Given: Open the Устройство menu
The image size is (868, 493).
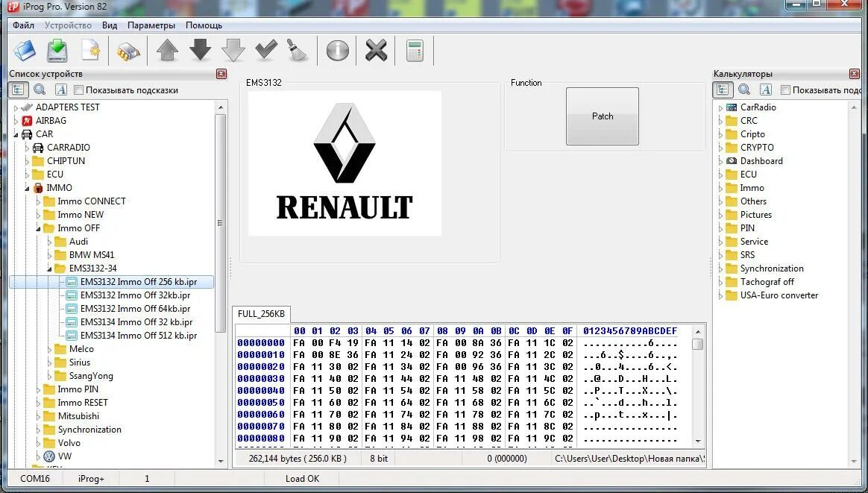Looking at the screenshot, I should pyautogui.click(x=68, y=25).
